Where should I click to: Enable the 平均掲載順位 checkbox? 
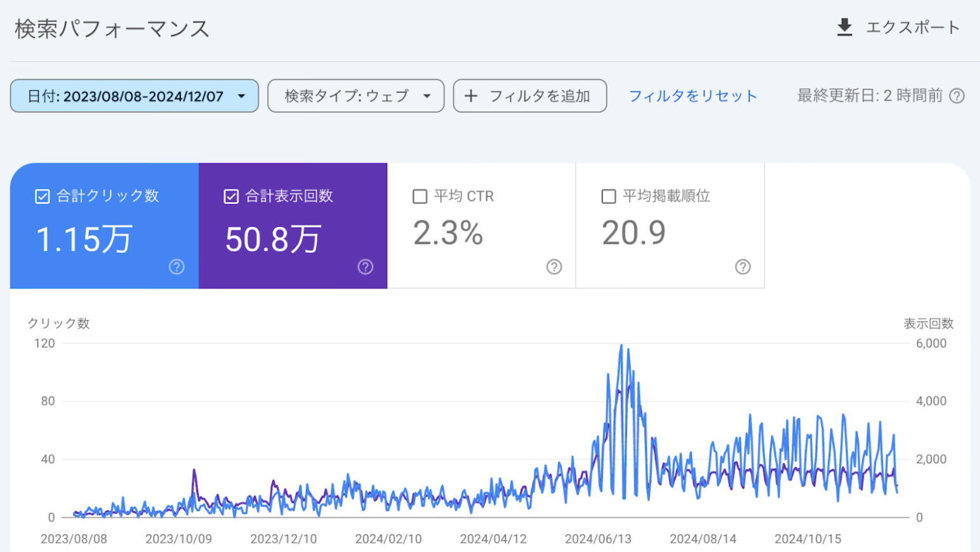point(608,196)
